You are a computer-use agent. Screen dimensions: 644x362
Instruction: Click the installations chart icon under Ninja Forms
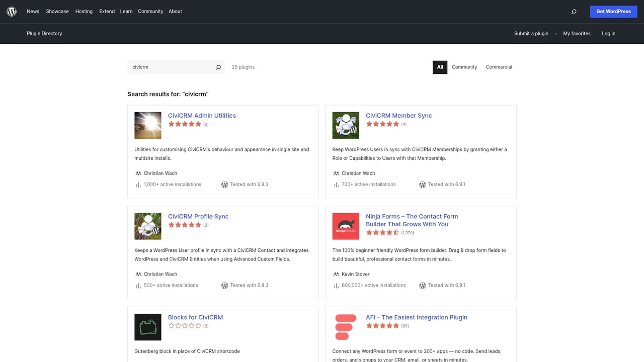pyautogui.click(x=336, y=285)
